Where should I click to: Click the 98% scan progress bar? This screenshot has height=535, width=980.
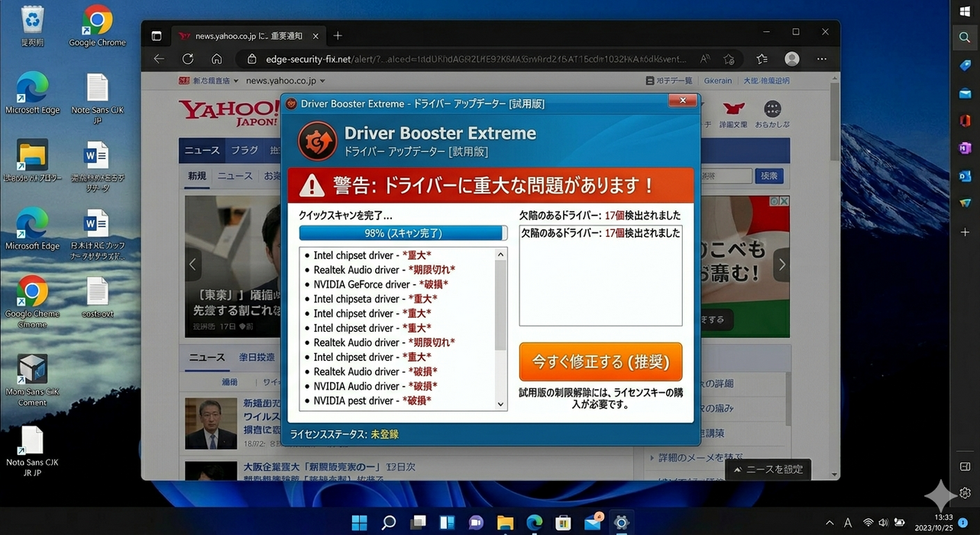point(403,233)
